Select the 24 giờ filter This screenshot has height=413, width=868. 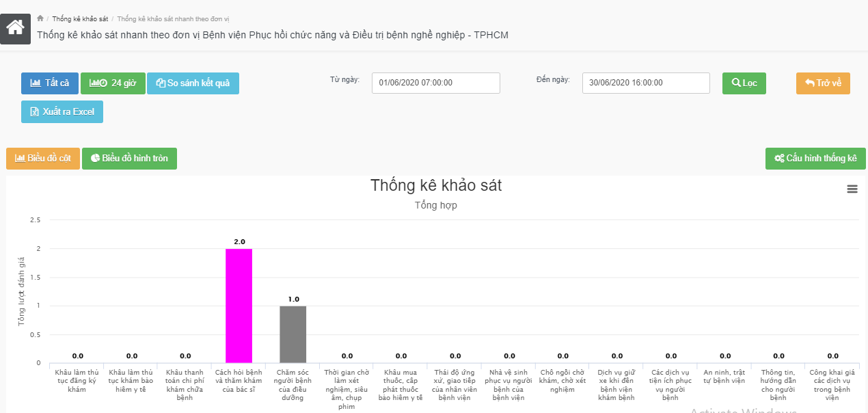[113, 83]
